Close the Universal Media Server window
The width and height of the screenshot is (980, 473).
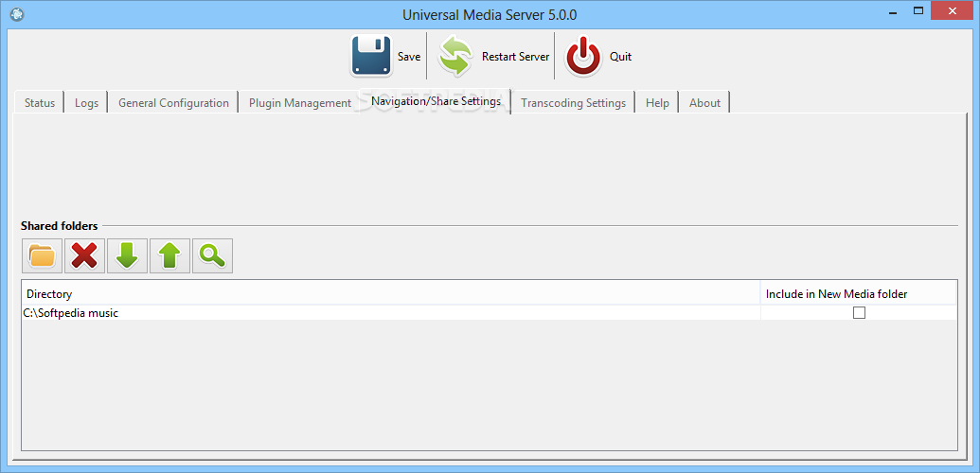click(x=953, y=10)
